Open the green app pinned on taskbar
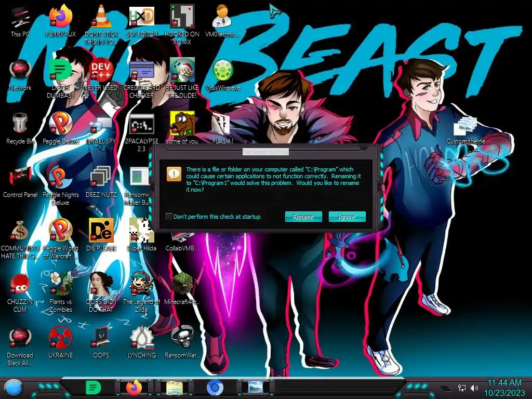The width and height of the screenshot is (532, 399). (93, 388)
